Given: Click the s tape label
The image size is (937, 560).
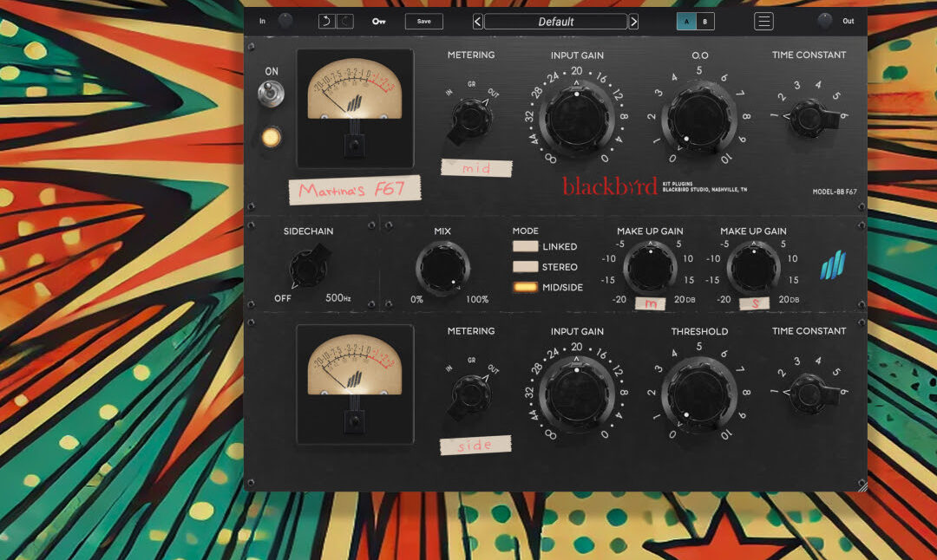Looking at the screenshot, I should 754,303.
